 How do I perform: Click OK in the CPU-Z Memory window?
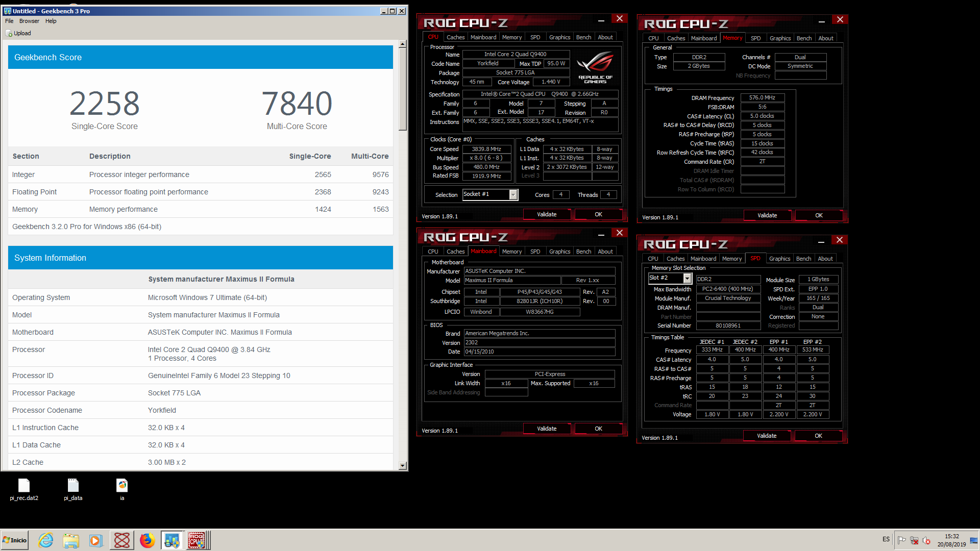pyautogui.click(x=819, y=215)
